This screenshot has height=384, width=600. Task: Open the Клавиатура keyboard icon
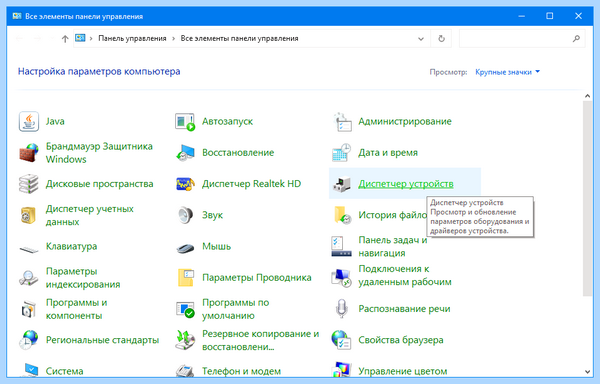[29, 249]
